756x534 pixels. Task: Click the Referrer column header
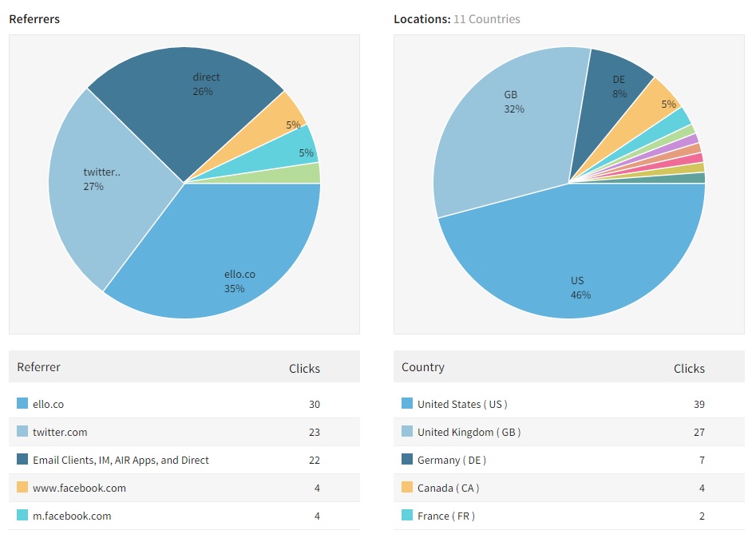click(x=38, y=366)
